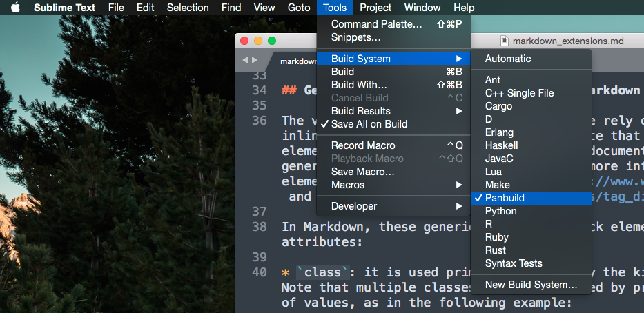Zoom the editor window with green button
Viewport: 644px width, 313px height.
pos(272,41)
